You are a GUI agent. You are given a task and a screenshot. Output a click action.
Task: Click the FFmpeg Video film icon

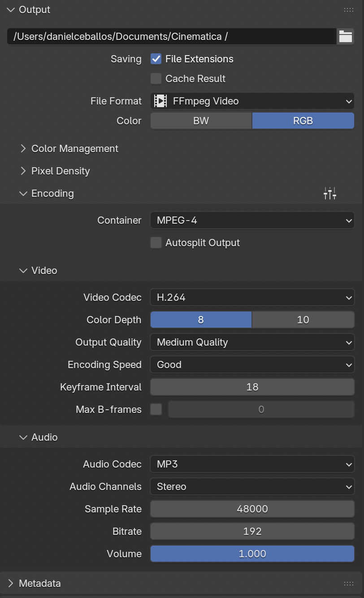(x=160, y=101)
